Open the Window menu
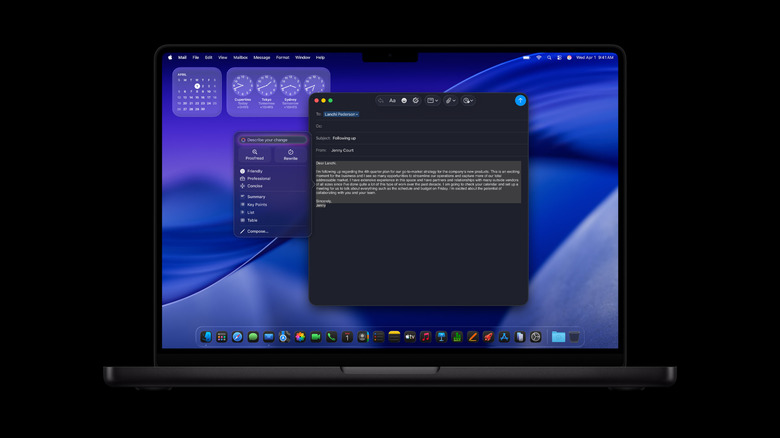780x438 pixels. point(302,57)
